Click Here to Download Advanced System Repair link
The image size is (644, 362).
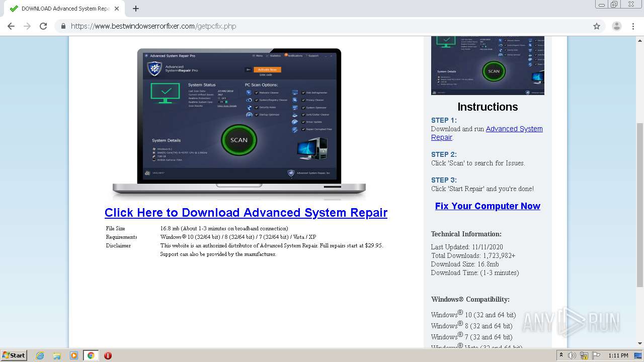(x=246, y=213)
